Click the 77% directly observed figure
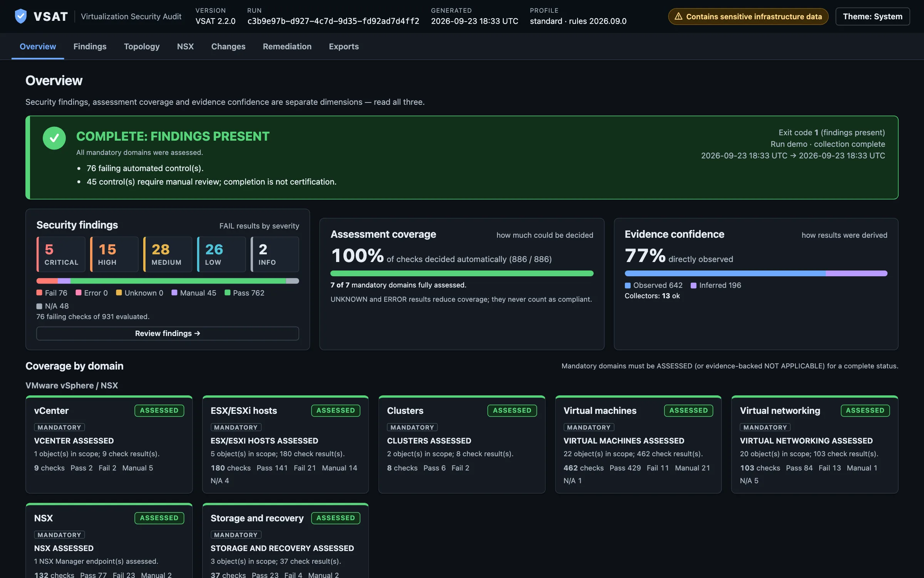 [x=645, y=255]
